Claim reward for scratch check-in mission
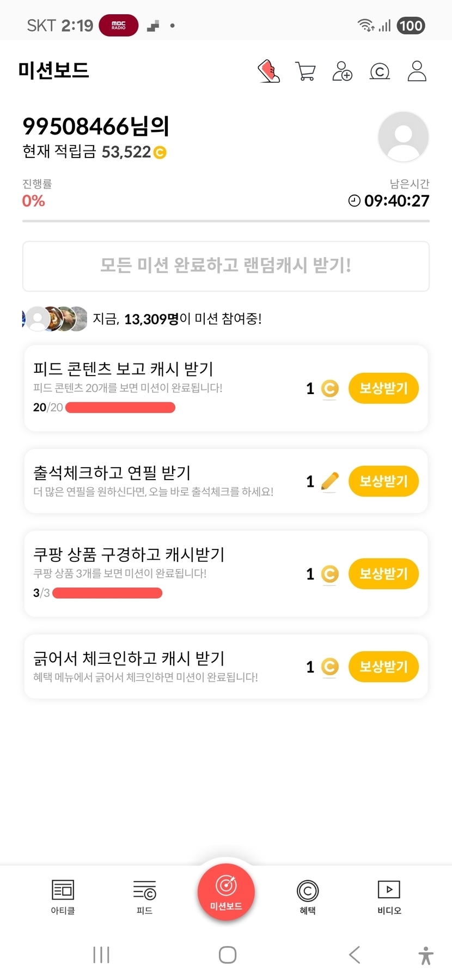This screenshot has width=452, height=980. click(x=383, y=667)
